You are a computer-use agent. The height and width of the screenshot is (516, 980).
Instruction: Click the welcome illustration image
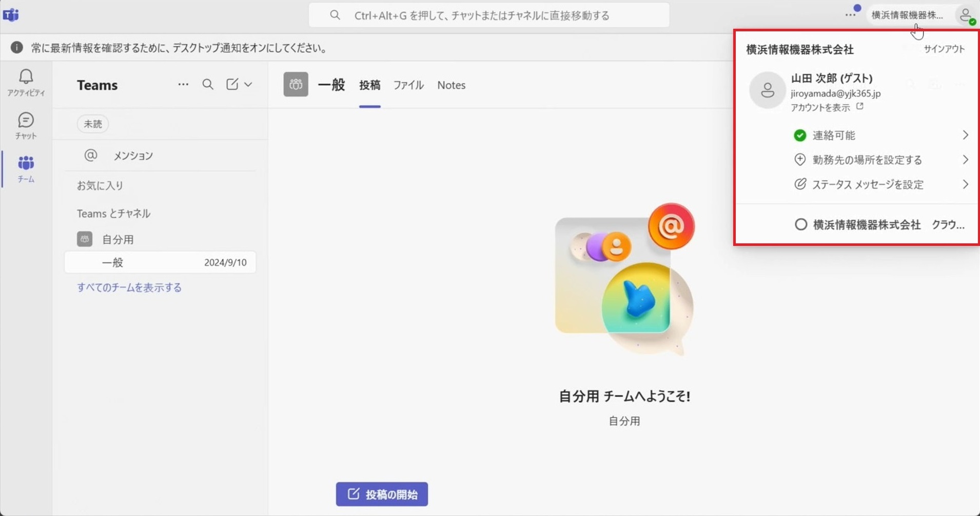point(624,279)
